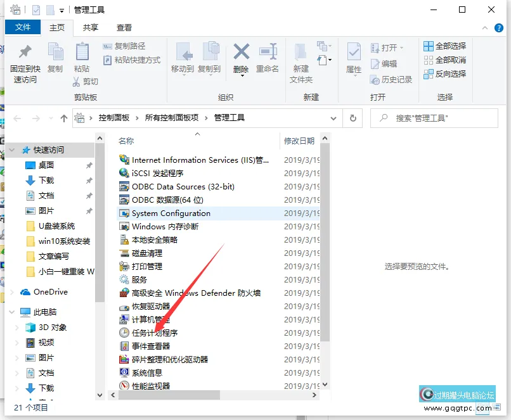Click the Name (名称) column header
The width and height of the screenshot is (511, 420).
(127, 141)
